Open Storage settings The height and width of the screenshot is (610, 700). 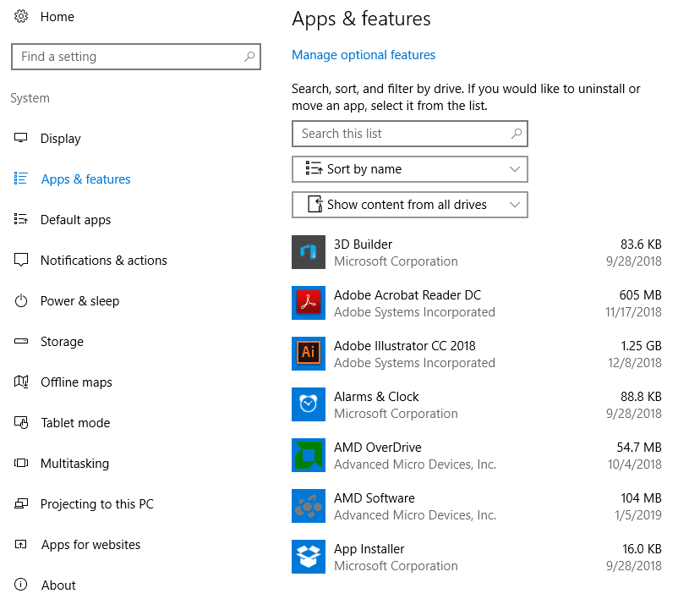(62, 342)
